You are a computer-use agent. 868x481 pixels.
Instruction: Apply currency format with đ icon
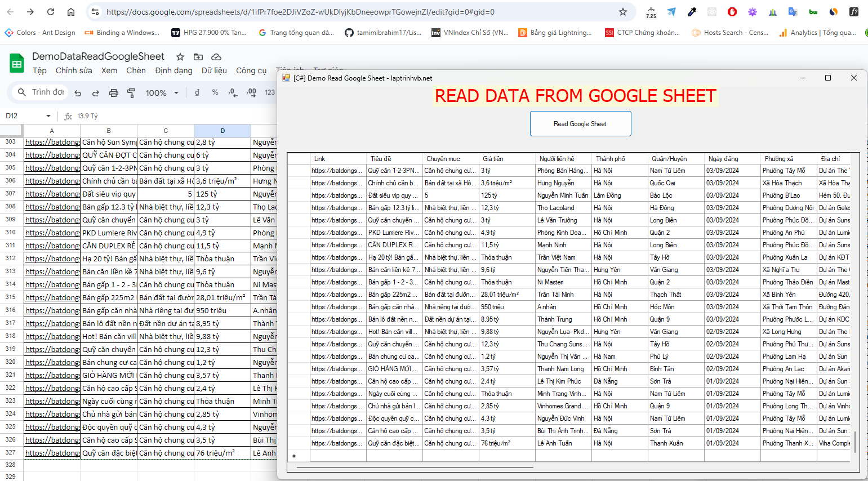[x=197, y=92]
